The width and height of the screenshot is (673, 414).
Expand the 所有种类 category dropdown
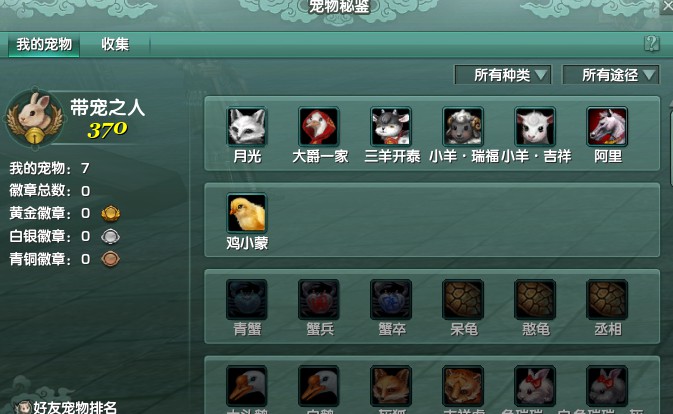(x=503, y=75)
